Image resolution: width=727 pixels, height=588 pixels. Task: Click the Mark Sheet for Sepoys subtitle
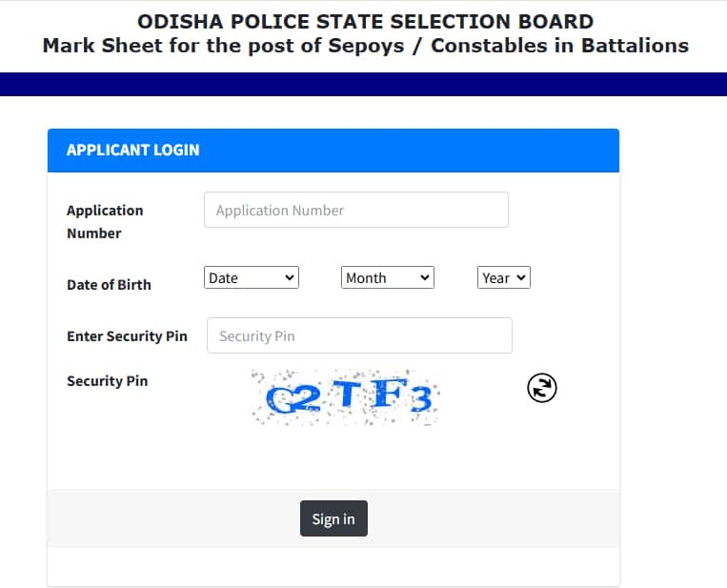tap(366, 46)
